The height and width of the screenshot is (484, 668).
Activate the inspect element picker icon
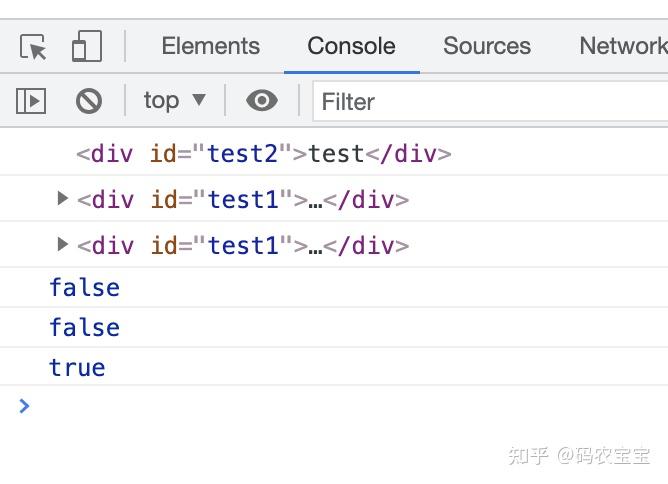pos(33,47)
